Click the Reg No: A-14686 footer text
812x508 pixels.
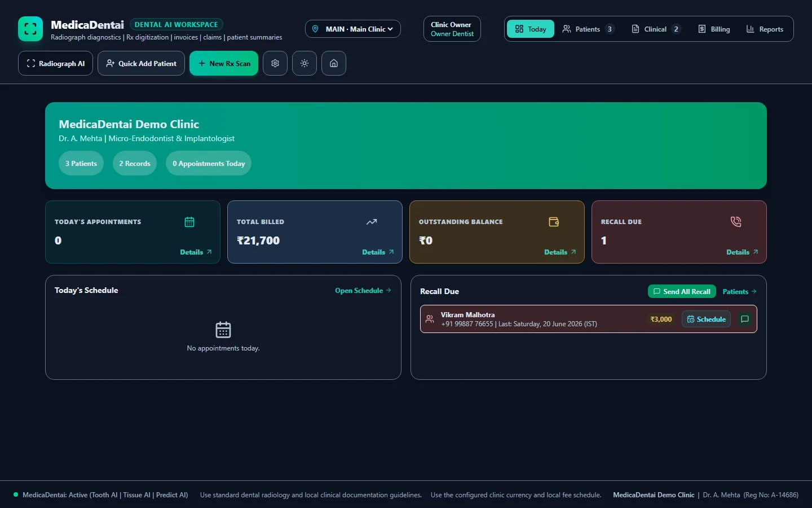[771, 494]
